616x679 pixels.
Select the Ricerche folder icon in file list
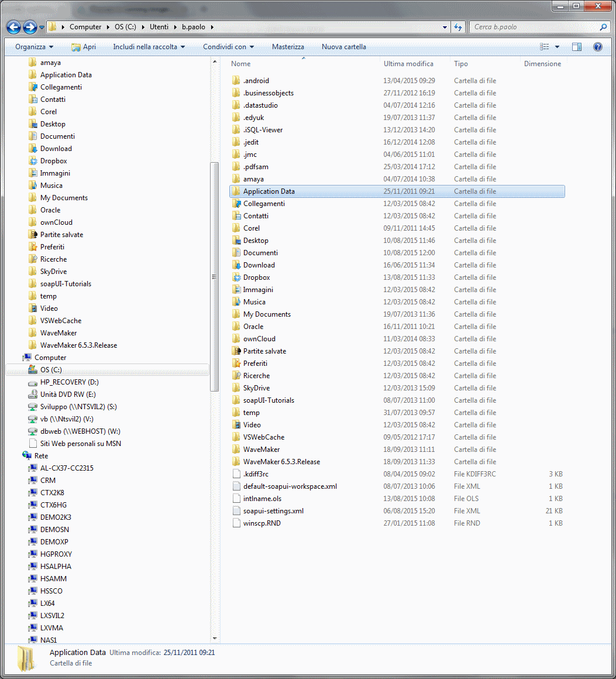tap(236, 376)
